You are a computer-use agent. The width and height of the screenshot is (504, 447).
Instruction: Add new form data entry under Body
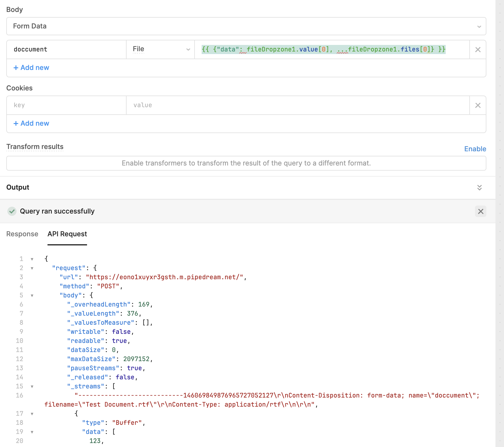click(x=31, y=68)
